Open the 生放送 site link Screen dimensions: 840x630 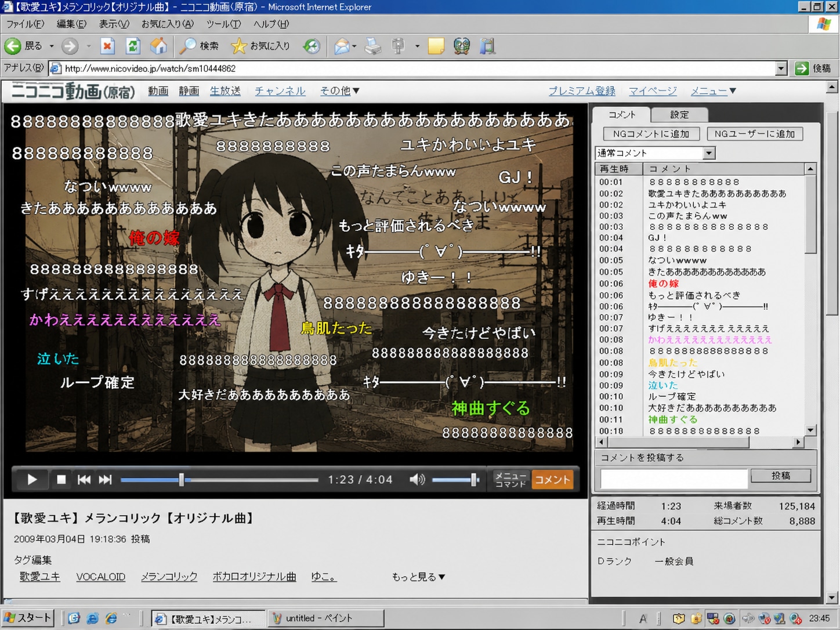(x=225, y=91)
